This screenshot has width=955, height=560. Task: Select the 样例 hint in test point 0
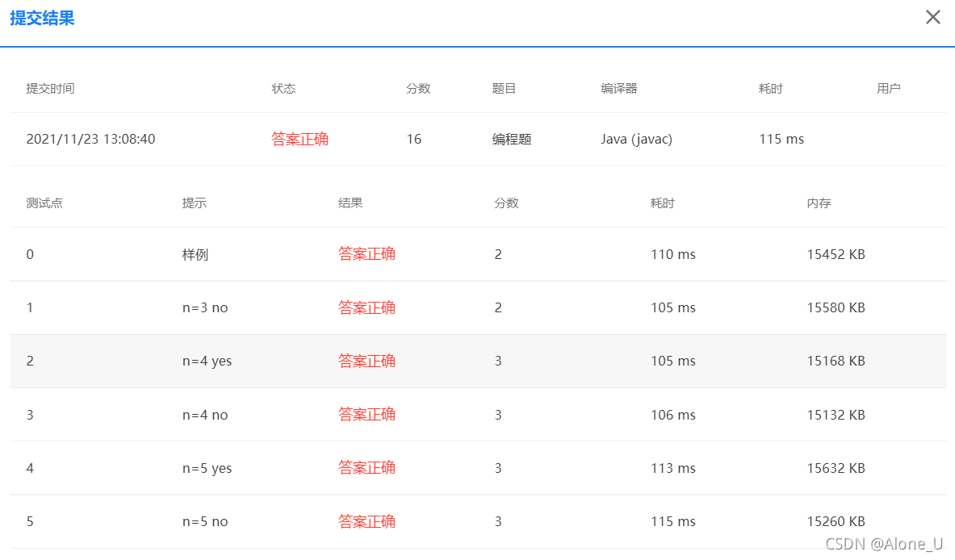(195, 254)
